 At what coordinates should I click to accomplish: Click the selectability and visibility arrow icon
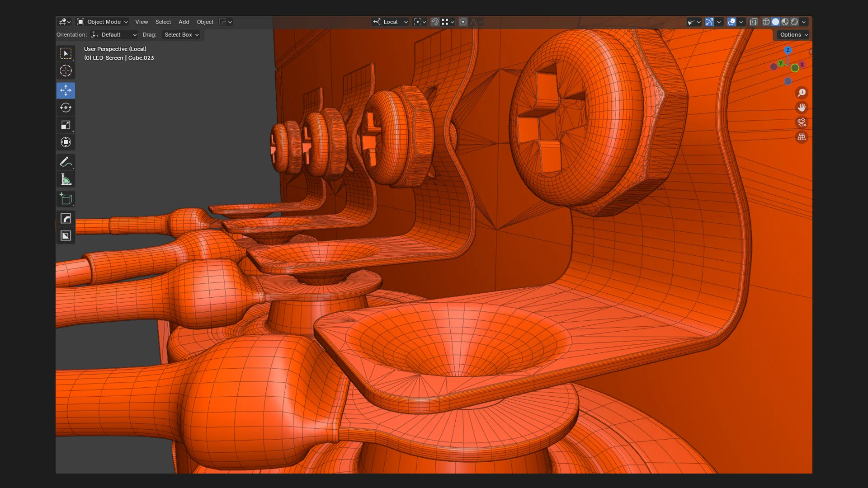tap(693, 22)
